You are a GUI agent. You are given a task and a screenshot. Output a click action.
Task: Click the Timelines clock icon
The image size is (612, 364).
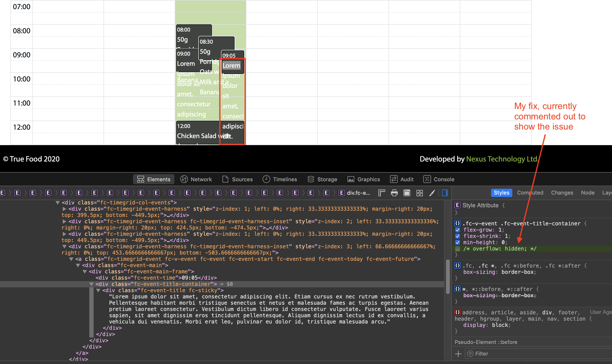[266, 179]
